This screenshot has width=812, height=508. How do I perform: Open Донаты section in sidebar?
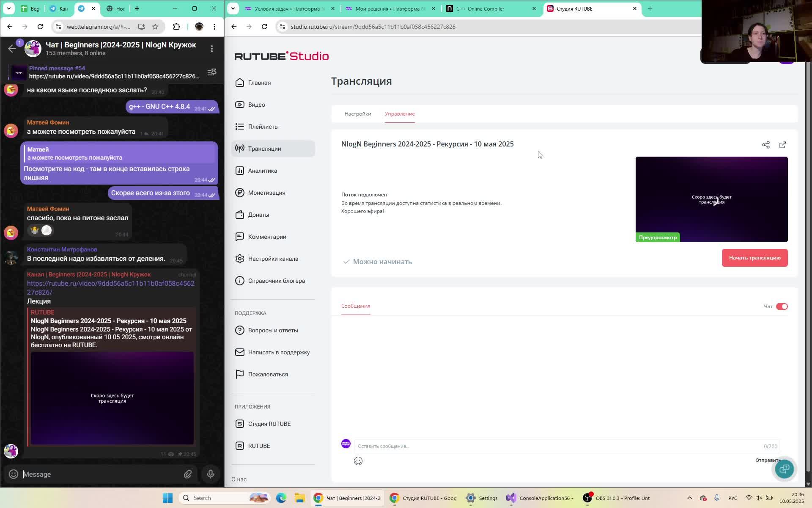[258, 215]
